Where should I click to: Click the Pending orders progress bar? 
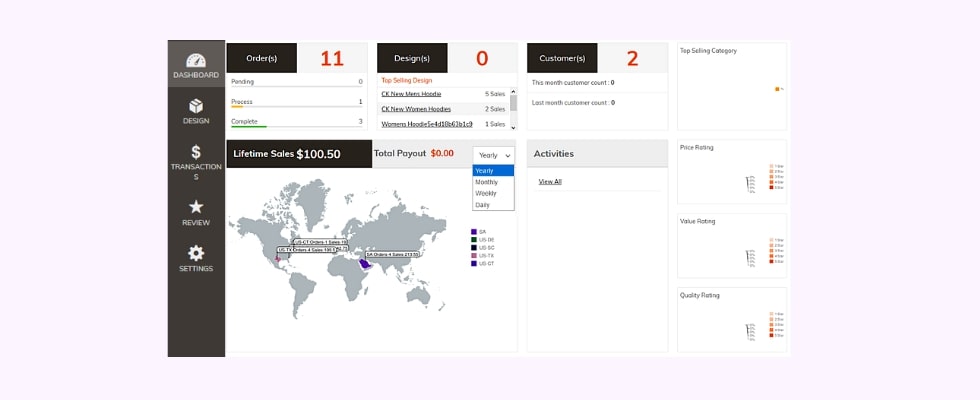click(x=297, y=86)
